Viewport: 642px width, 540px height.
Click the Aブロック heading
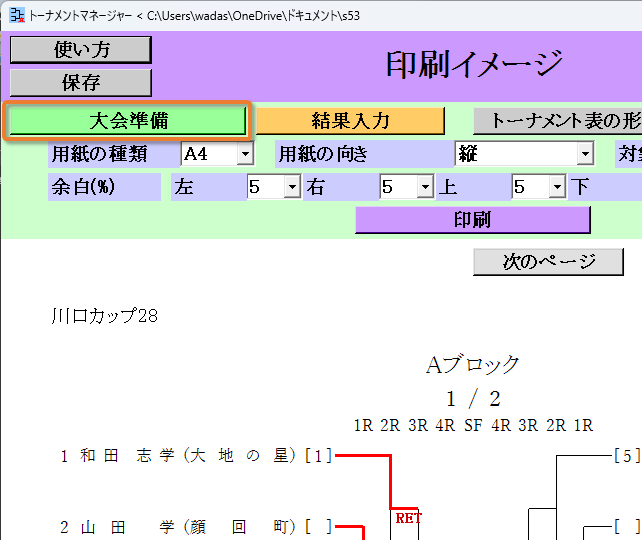point(473,364)
